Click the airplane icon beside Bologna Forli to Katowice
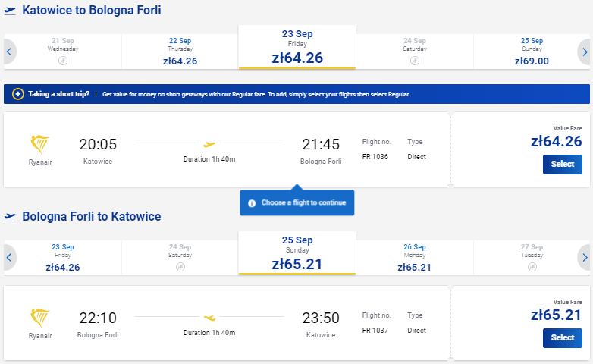 pos(10,217)
